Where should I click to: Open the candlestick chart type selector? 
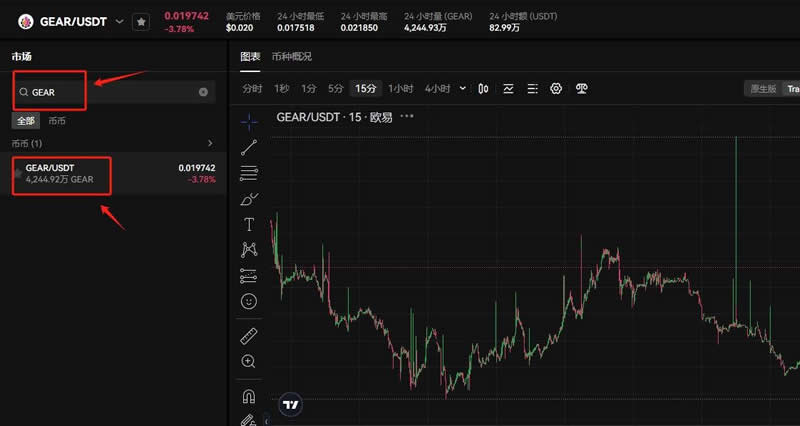point(483,89)
